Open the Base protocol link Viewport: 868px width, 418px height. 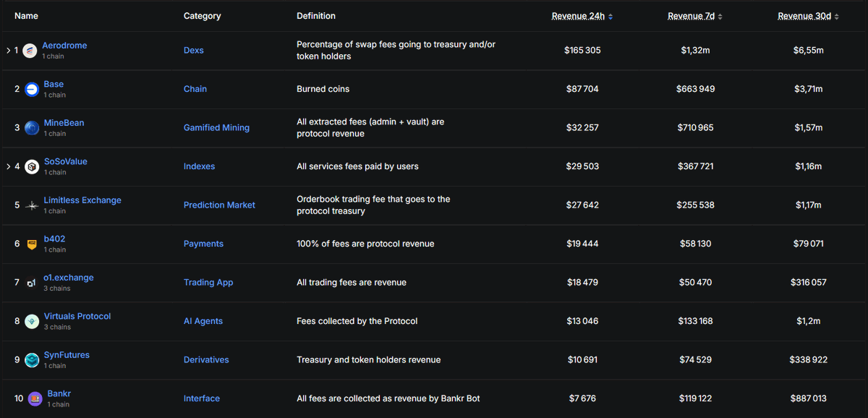(x=54, y=85)
